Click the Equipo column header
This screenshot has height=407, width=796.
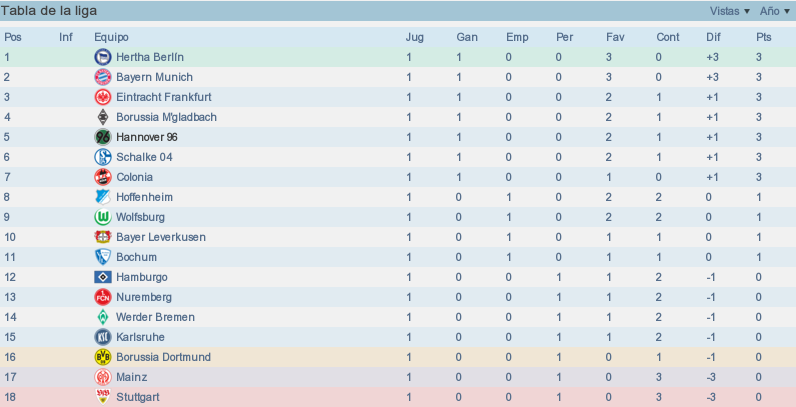[111, 37]
